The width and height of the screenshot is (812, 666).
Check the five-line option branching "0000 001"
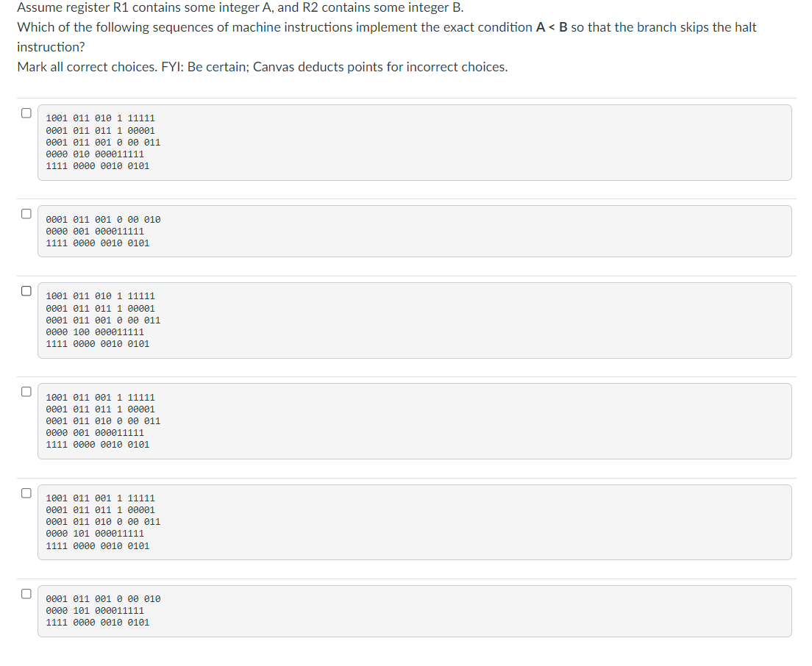(x=26, y=391)
